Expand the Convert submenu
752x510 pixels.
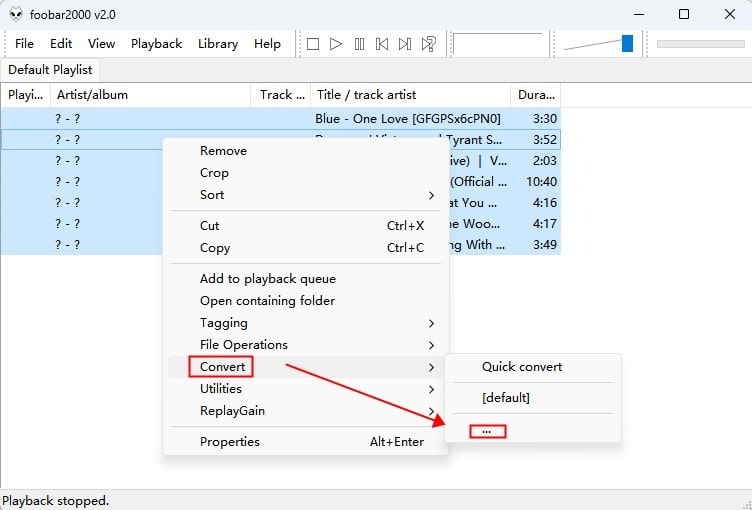coord(305,367)
